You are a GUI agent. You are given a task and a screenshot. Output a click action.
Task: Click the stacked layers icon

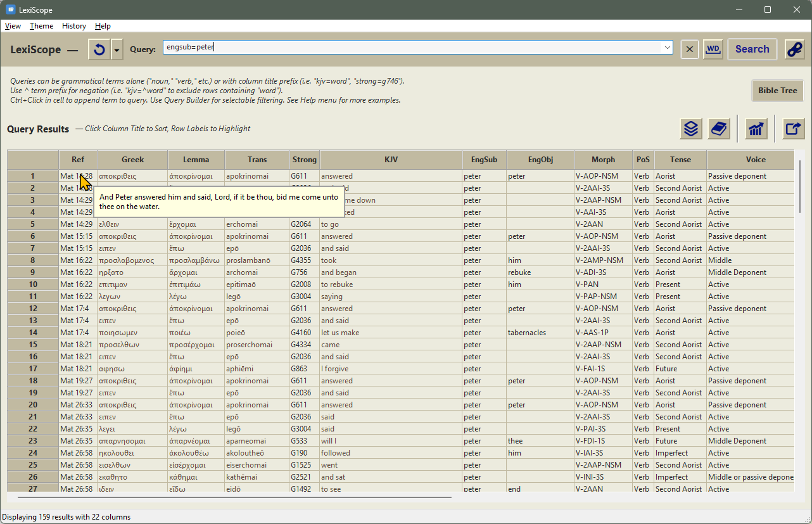click(691, 129)
